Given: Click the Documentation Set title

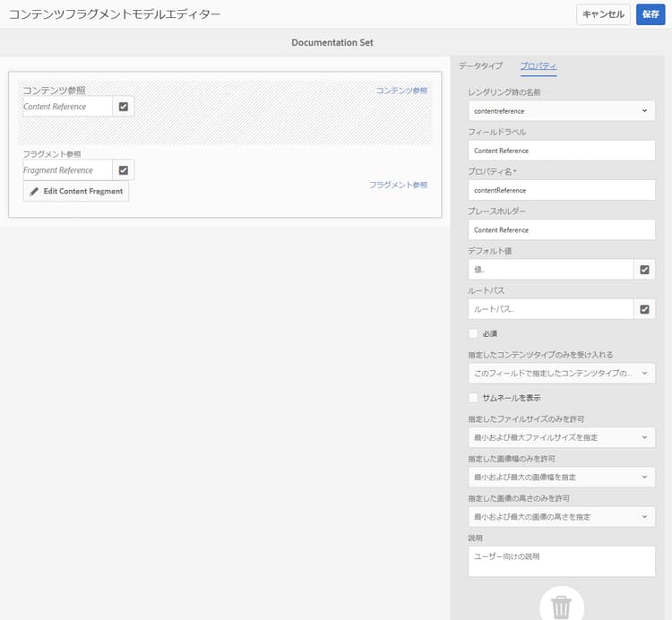Looking at the screenshot, I should click(332, 43).
